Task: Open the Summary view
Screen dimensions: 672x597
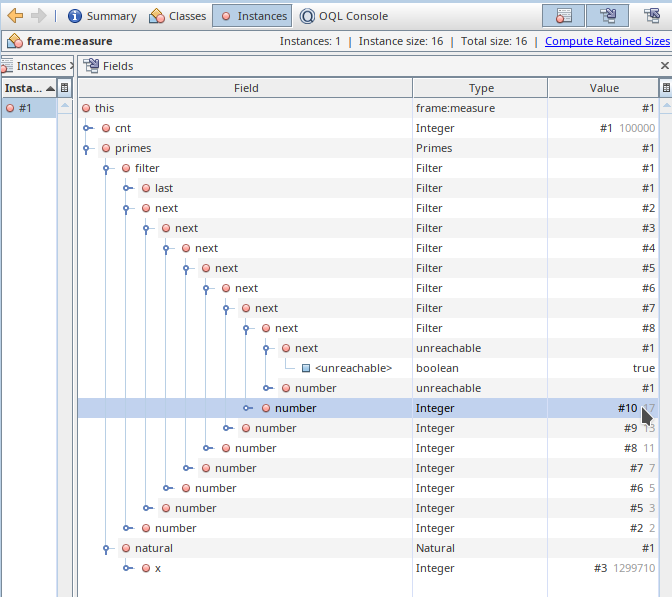Action: coord(102,16)
